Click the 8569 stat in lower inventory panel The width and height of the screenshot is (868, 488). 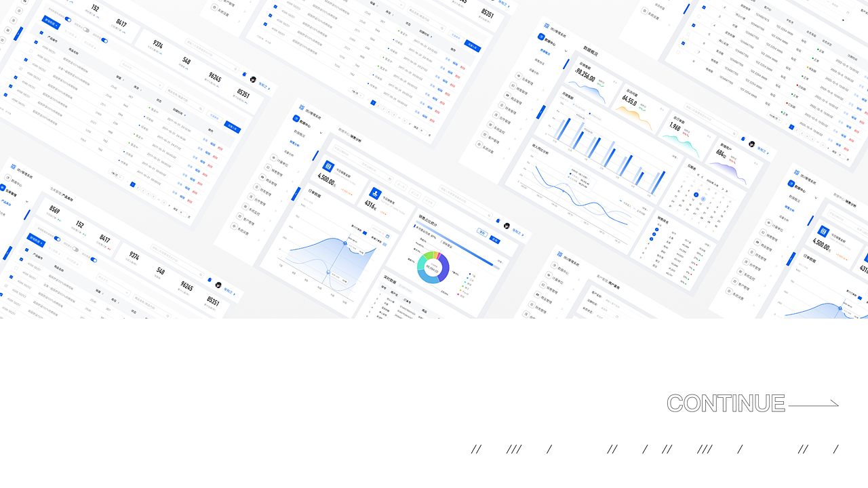(54, 210)
